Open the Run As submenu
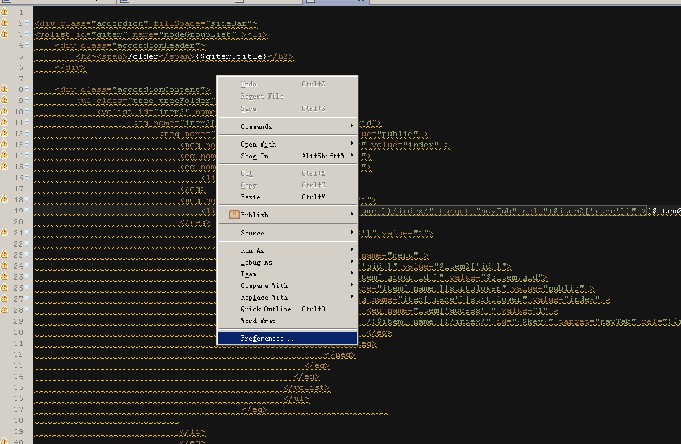This screenshot has height=444, width=681. [x=288, y=251]
